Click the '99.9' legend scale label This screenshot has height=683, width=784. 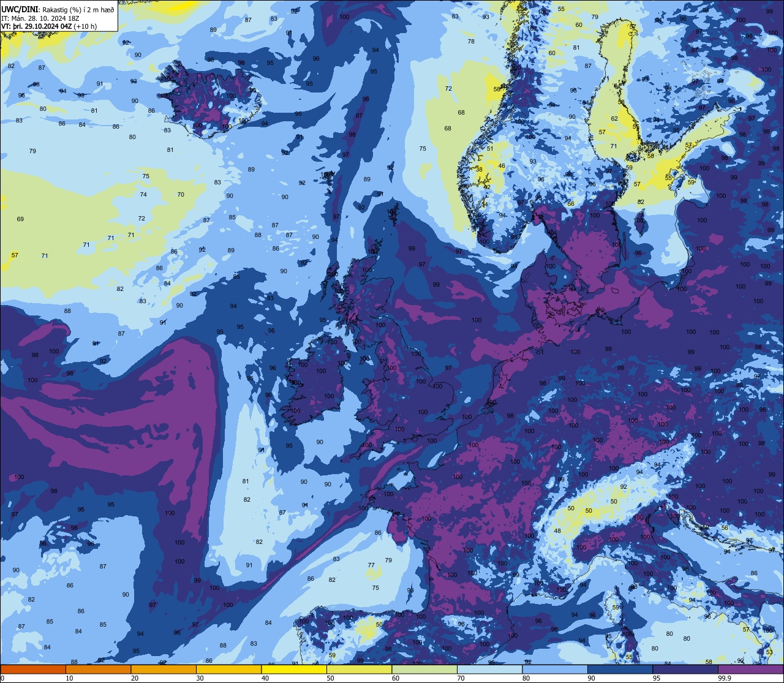[x=725, y=678]
